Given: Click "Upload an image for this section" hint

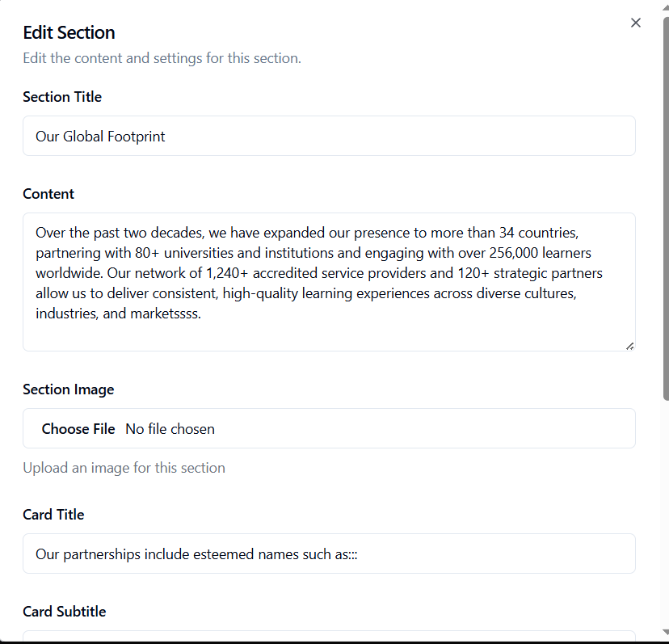Looking at the screenshot, I should tap(124, 468).
